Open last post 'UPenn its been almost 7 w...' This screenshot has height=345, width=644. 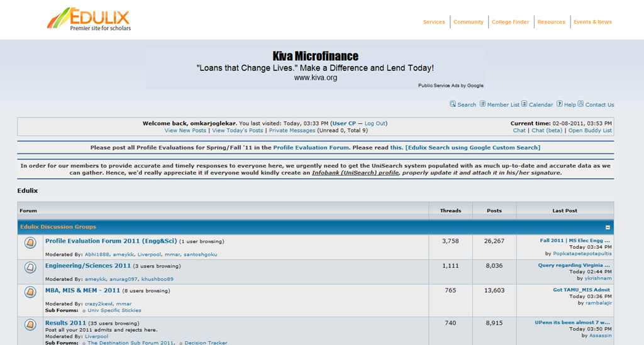click(x=572, y=322)
